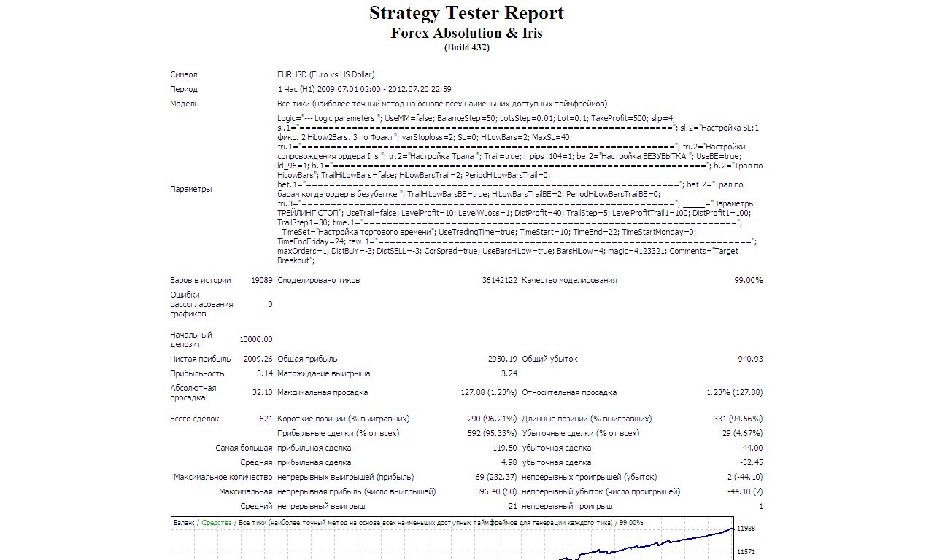Click the 'Strategy Tester Report' heading
The image size is (934, 560).
click(x=466, y=13)
